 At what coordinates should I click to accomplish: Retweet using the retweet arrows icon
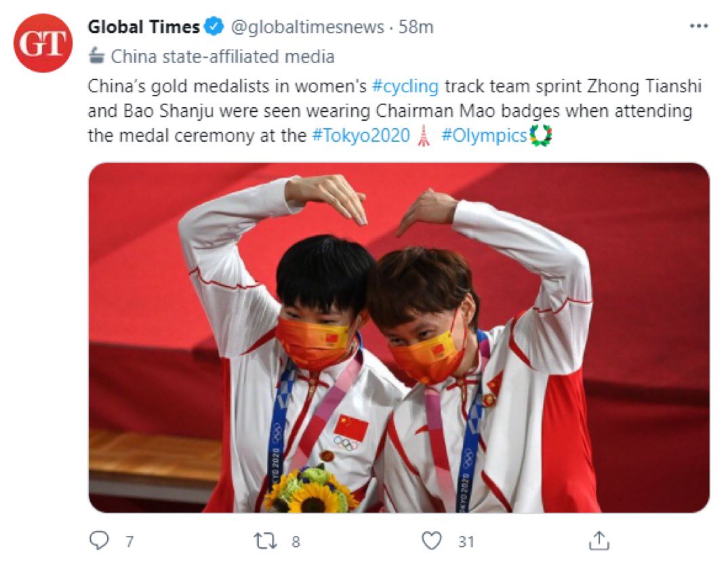(x=266, y=541)
